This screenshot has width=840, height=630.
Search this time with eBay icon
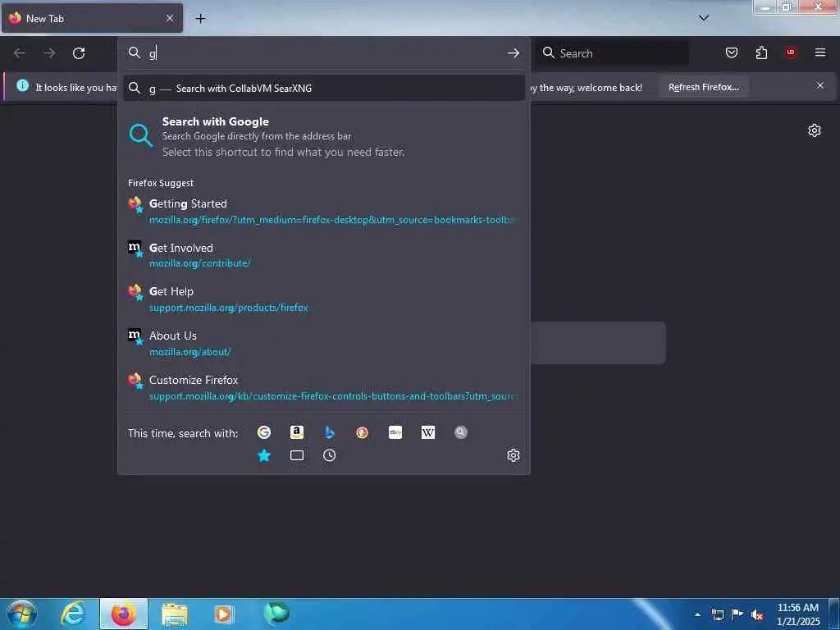[x=395, y=432]
